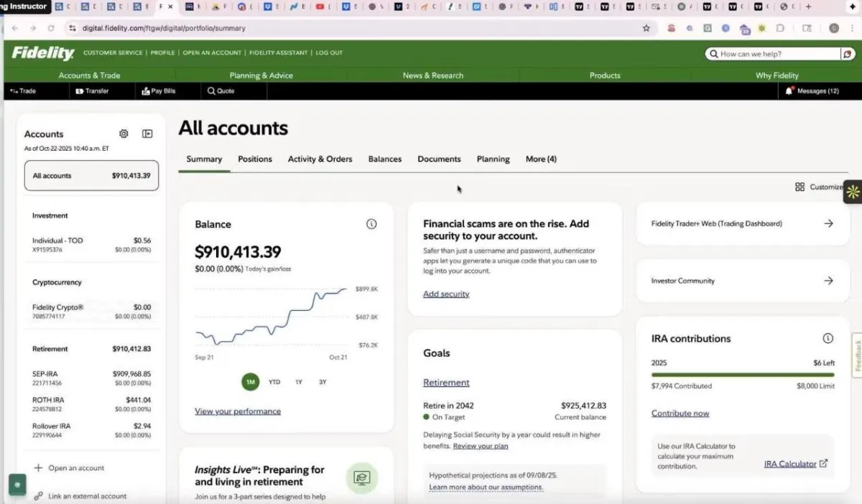Open the Fidelity Crypto account row

pyautogui.click(x=91, y=312)
